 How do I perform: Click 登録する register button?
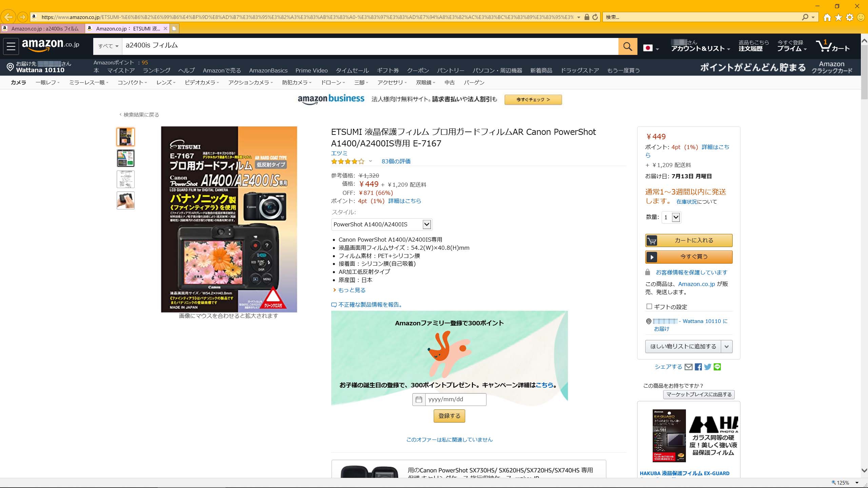tap(449, 416)
